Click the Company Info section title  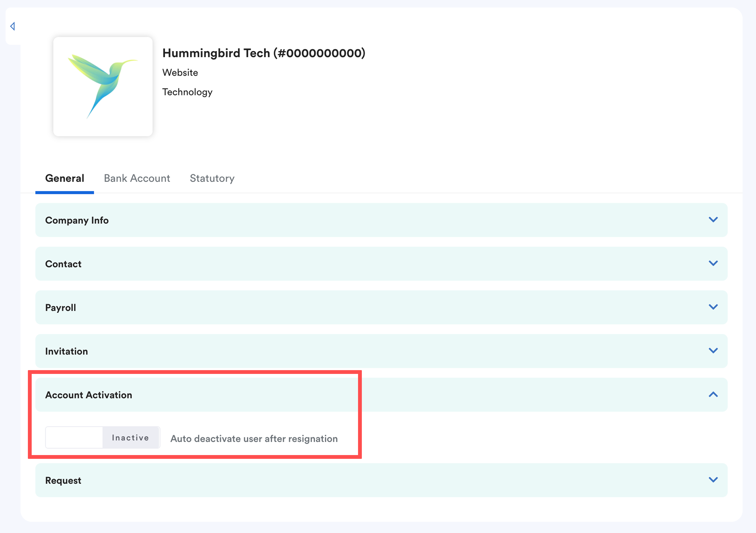click(x=77, y=220)
